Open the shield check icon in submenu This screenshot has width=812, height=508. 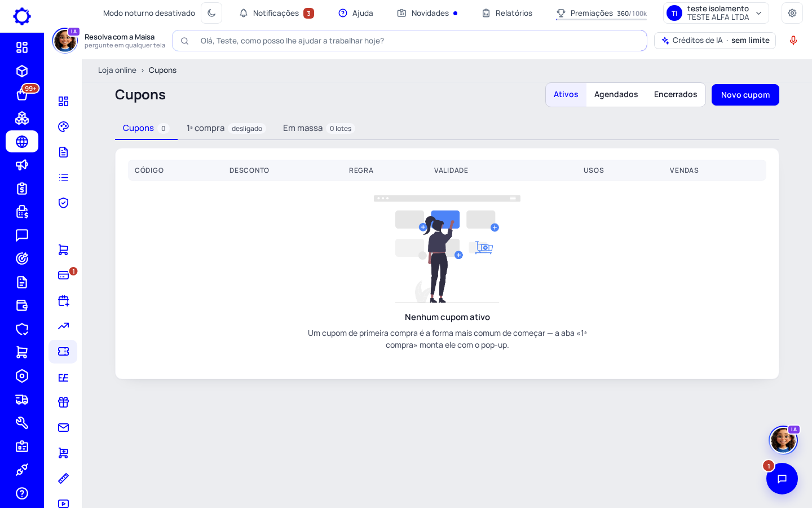coord(63,203)
